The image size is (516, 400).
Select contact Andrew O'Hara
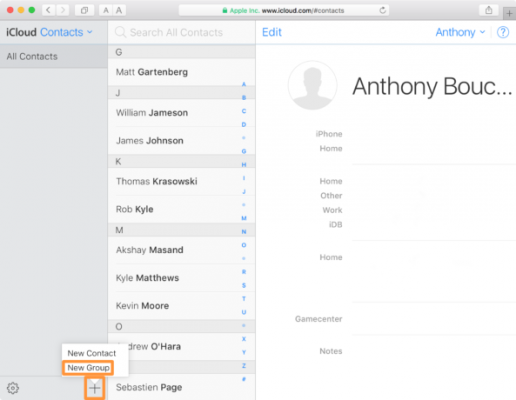(x=182, y=347)
